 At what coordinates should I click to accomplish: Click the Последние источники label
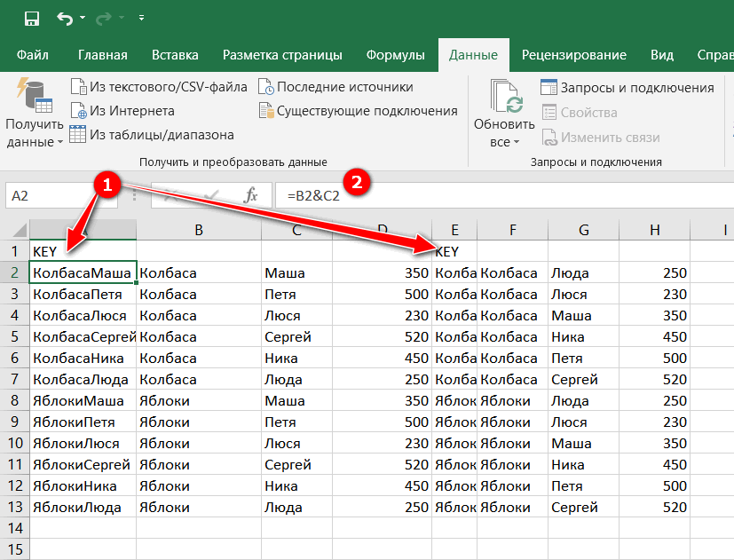[344, 87]
